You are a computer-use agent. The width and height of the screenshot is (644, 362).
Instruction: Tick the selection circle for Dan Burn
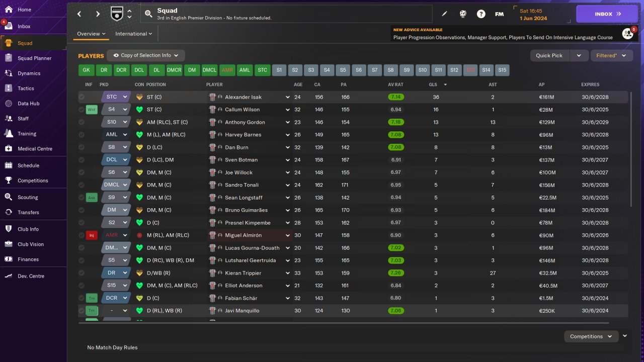pyautogui.click(x=82, y=147)
